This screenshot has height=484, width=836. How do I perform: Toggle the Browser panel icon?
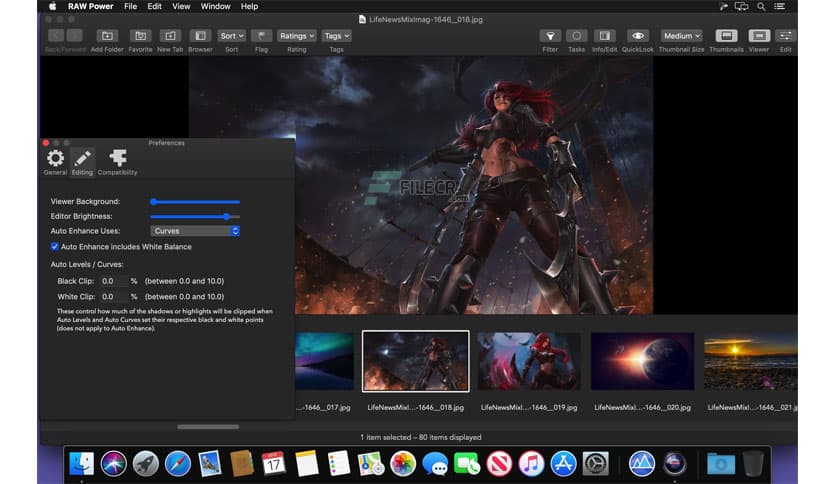pyautogui.click(x=200, y=36)
